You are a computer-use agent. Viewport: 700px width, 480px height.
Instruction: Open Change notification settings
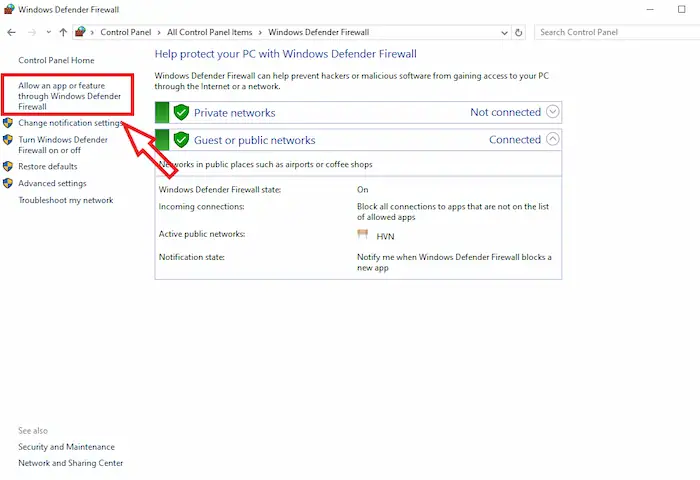pos(71,123)
